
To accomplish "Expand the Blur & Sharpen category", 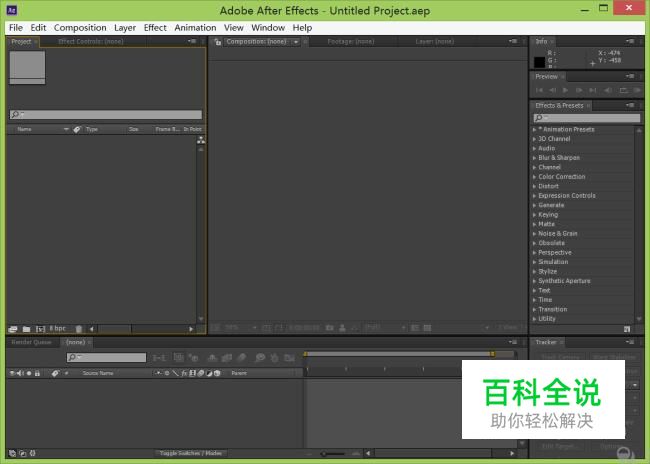I will pyautogui.click(x=534, y=158).
